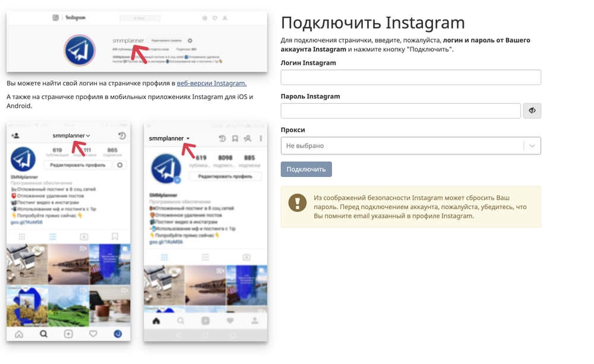This screenshot has height=364, width=594.
Task: Click the Прокси label
Action: tap(293, 129)
